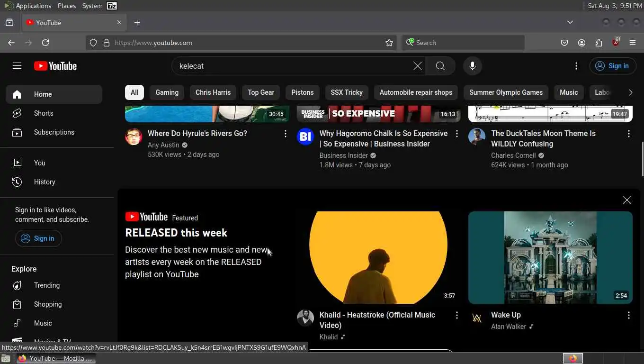Select the Chris Harris chip
The width and height of the screenshot is (644, 364).
(x=213, y=92)
